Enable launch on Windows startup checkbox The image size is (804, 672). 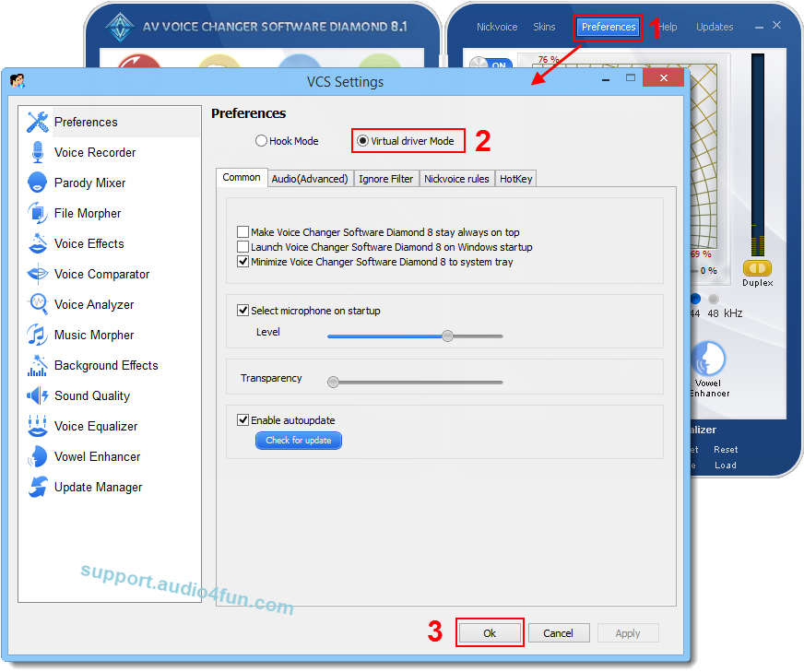click(243, 246)
